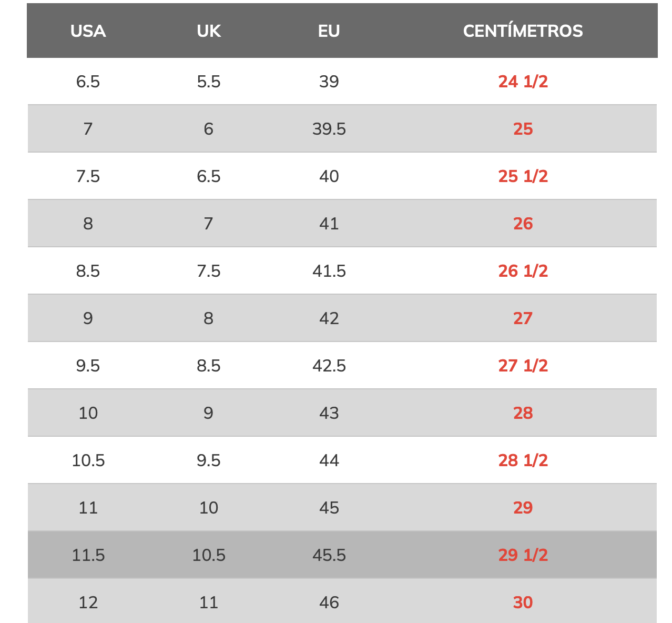Screen dimensions: 672x623
Task: Click USA size 11.5 in the highlighted row
Action: (88, 555)
